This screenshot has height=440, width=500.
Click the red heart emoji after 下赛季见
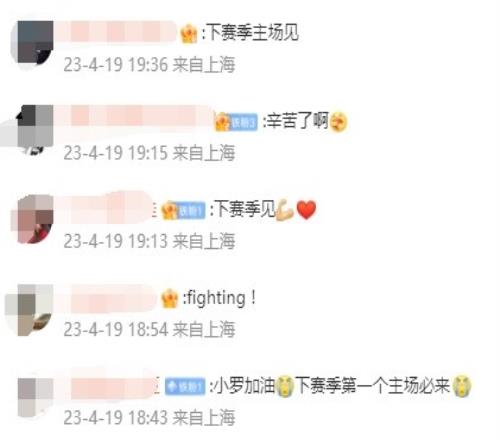coord(306,210)
